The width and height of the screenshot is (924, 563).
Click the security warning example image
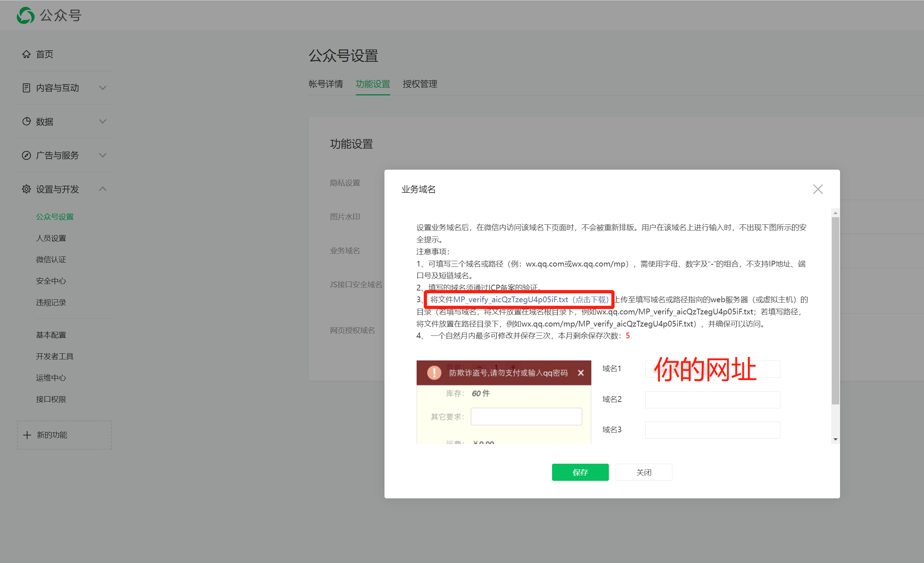(503, 402)
